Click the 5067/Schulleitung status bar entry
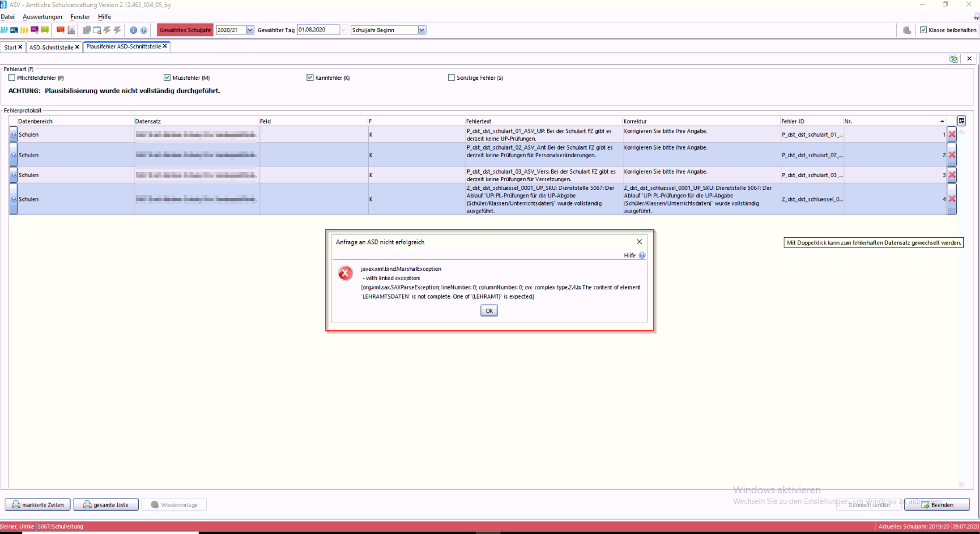Viewport: 980px width, 534px height. coord(61,526)
